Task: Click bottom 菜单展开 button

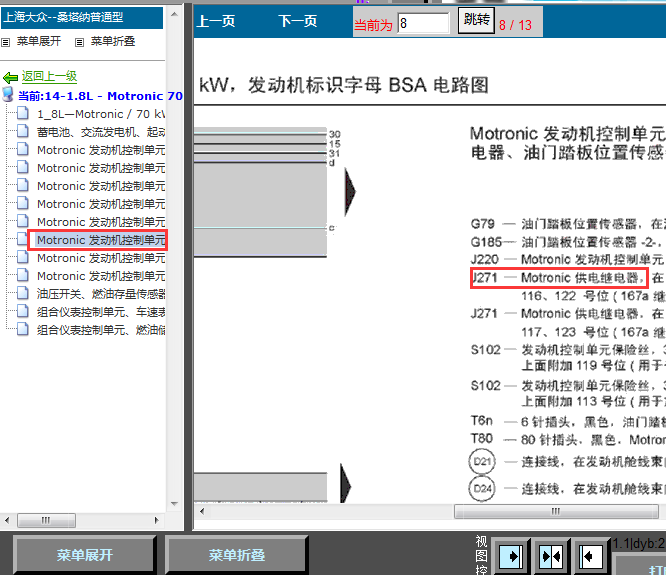Action: tap(85, 555)
